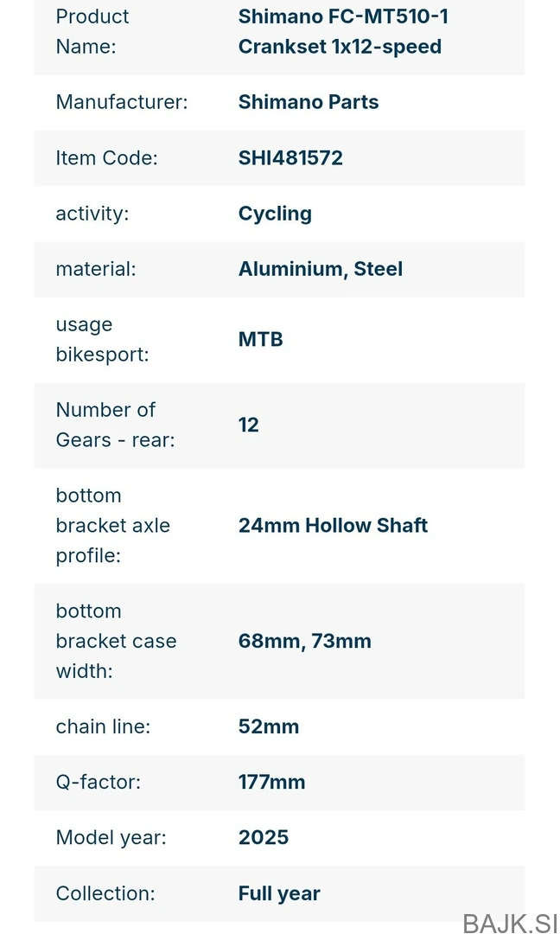
Task: Click the Shimano FC-MT510-1 Crankset product name
Action: click(x=342, y=31)
